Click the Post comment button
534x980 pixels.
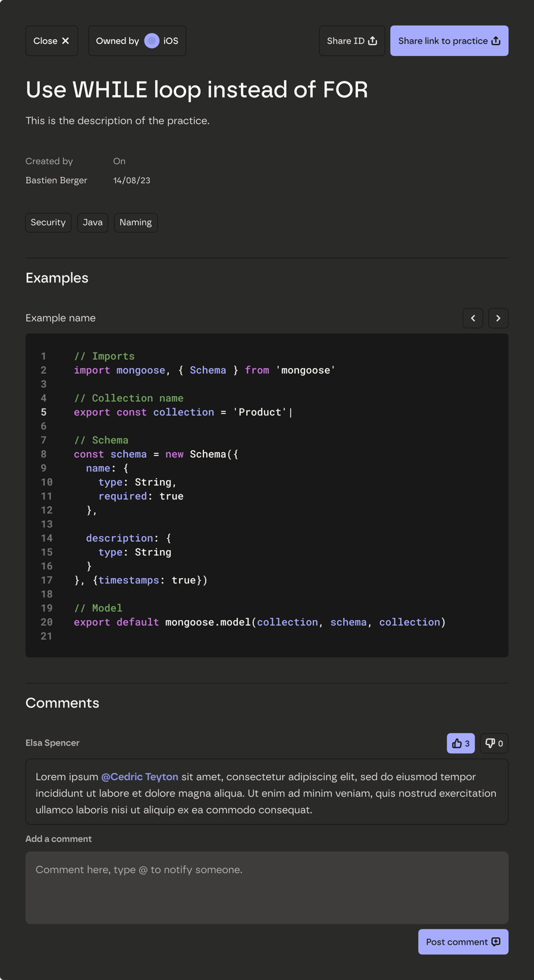click(x=463, y=942)
